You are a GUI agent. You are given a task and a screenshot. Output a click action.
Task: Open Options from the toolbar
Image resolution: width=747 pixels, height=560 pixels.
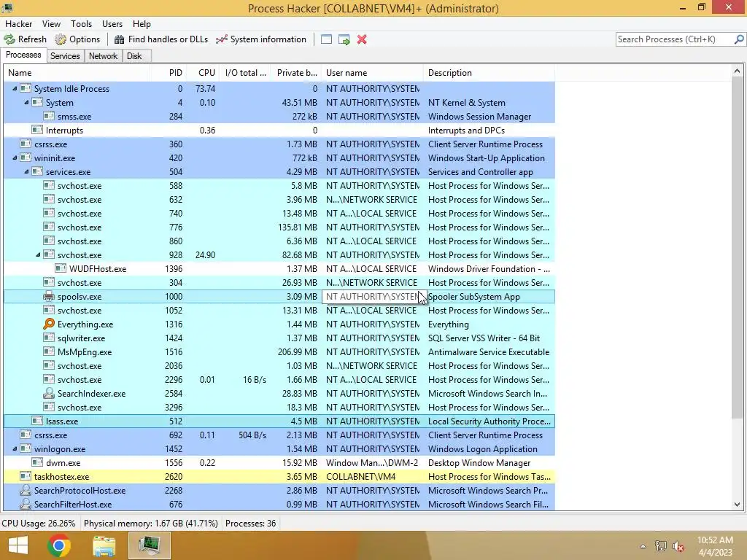pos(77,39)
